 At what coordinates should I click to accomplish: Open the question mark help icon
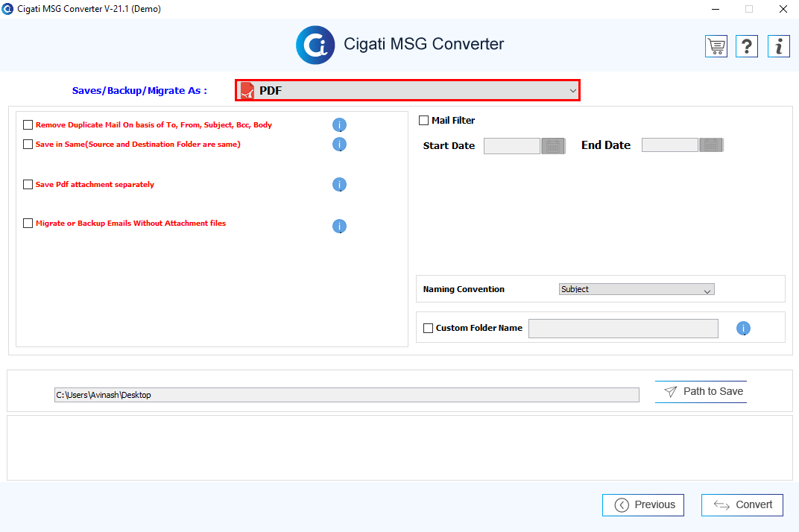pos(747,46)
